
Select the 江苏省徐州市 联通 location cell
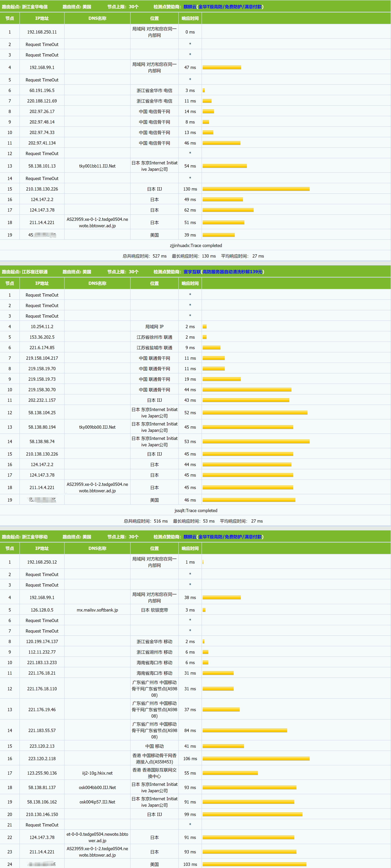point(154,337)
